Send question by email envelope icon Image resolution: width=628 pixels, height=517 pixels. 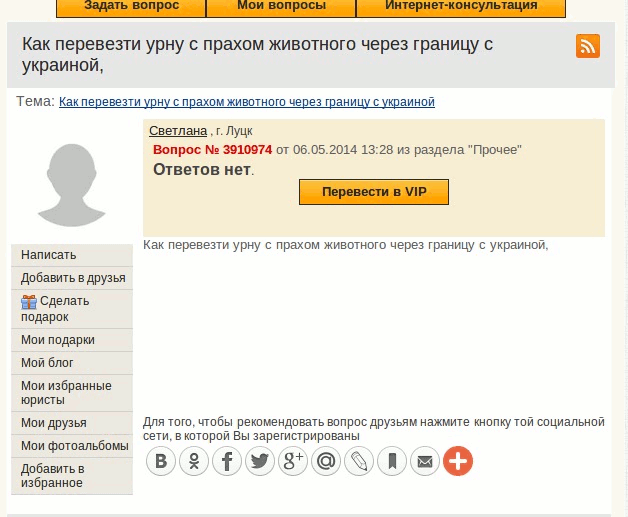tap(425, 461)
